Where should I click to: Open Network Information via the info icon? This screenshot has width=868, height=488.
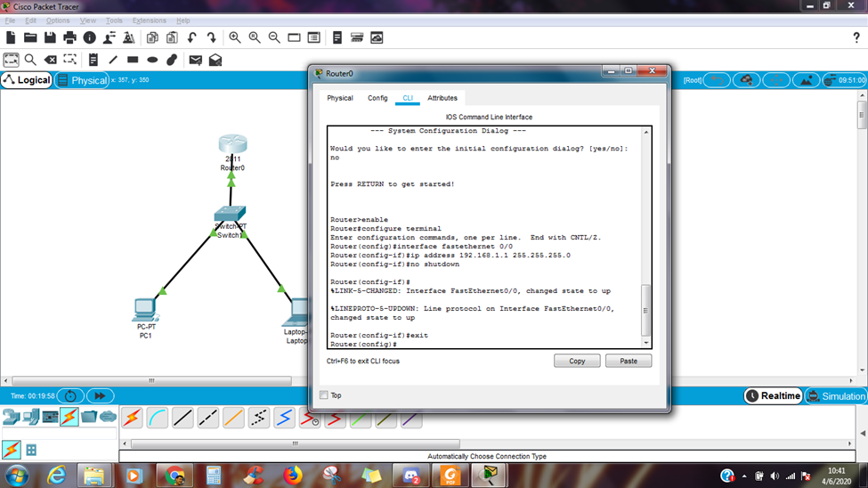pyautogui.click(x=90, y=37)
